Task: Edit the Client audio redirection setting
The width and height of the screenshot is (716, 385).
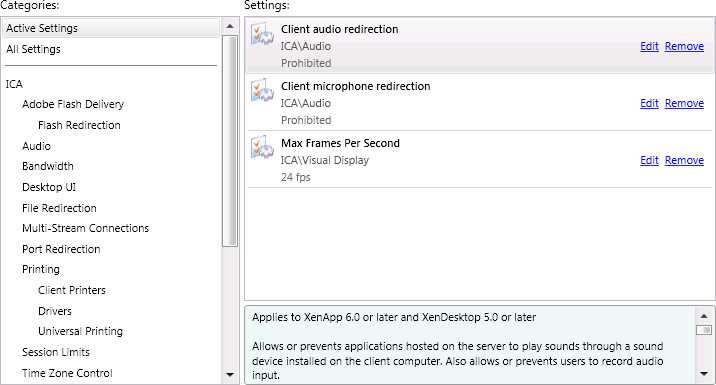Action: [649, 46]
